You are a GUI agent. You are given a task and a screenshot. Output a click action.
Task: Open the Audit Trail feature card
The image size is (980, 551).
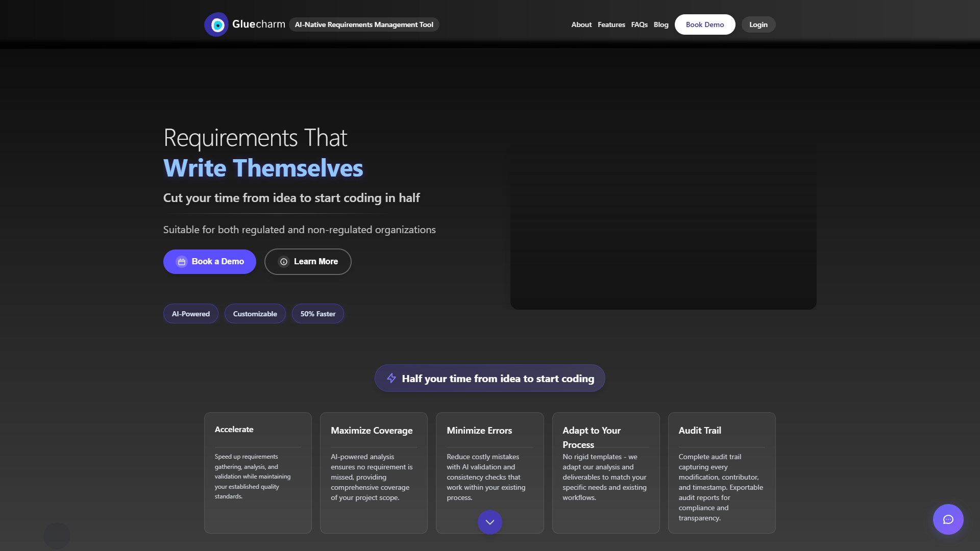coord(722,473)
